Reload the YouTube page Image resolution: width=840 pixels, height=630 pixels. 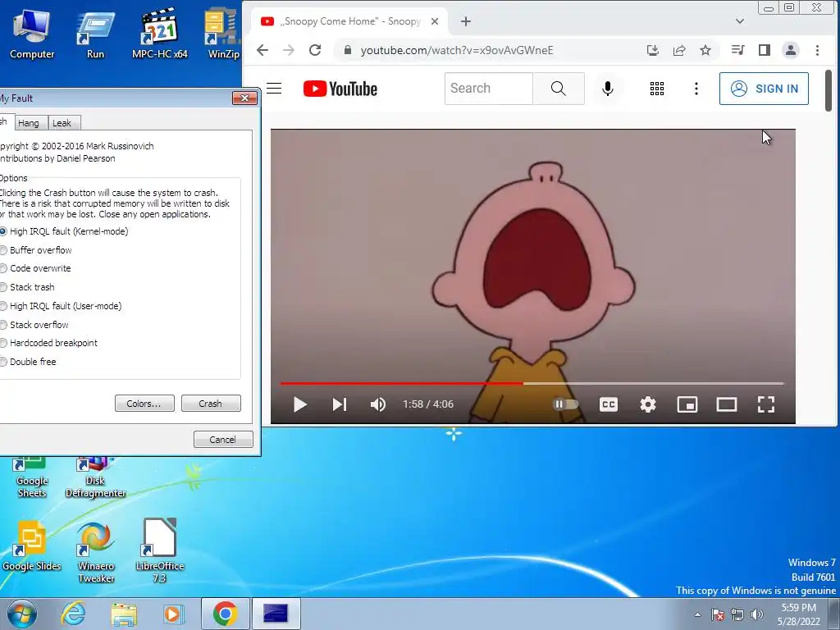(x=315, y=50)
